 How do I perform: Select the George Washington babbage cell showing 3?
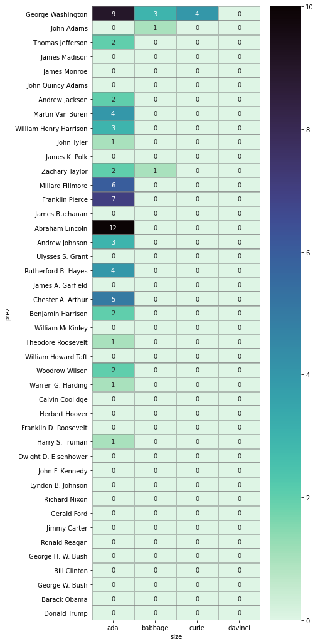[x=156, y=14]
